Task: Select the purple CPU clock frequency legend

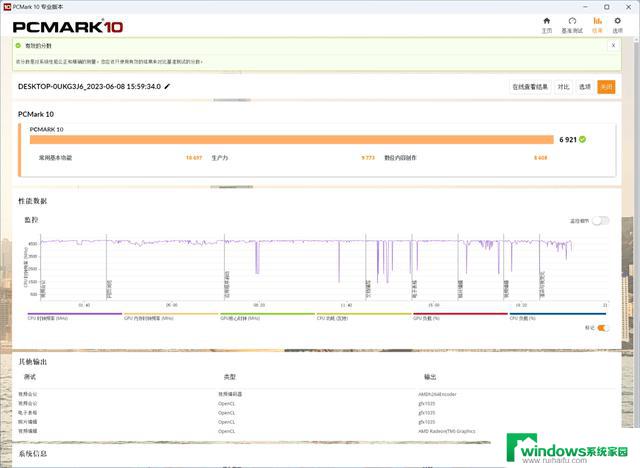Action: 75,316
